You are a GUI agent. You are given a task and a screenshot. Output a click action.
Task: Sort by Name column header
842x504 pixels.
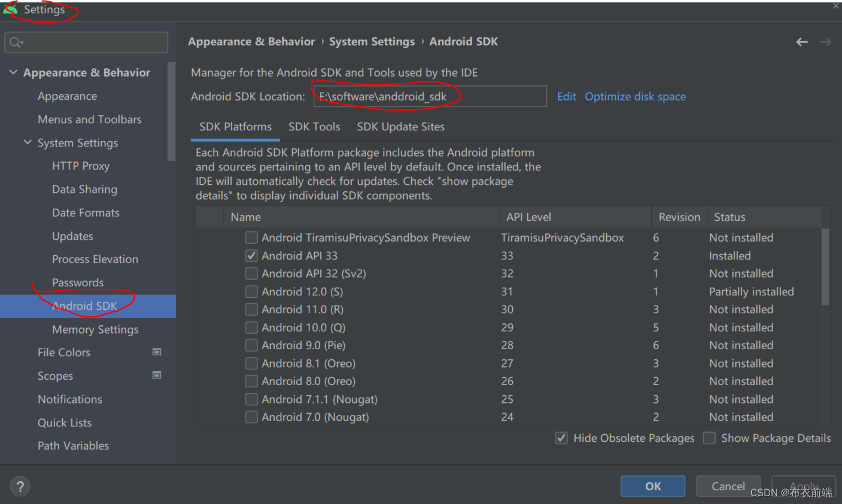pos(361,217)
